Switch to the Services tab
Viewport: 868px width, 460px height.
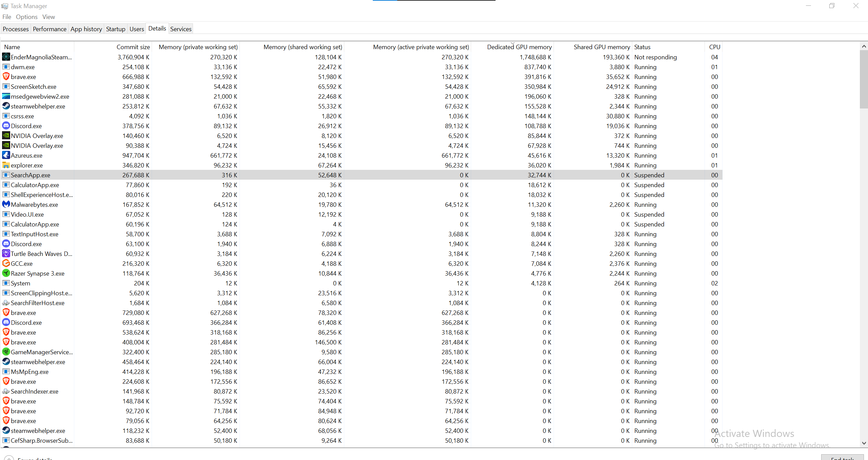click(x=181, y=29)
